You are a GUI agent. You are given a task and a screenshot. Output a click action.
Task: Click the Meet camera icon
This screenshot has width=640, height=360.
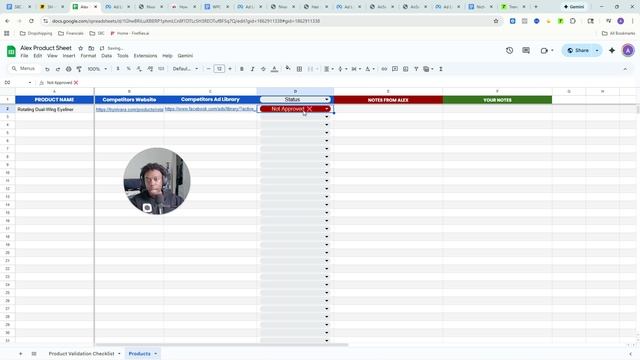[x=544, y=51]
